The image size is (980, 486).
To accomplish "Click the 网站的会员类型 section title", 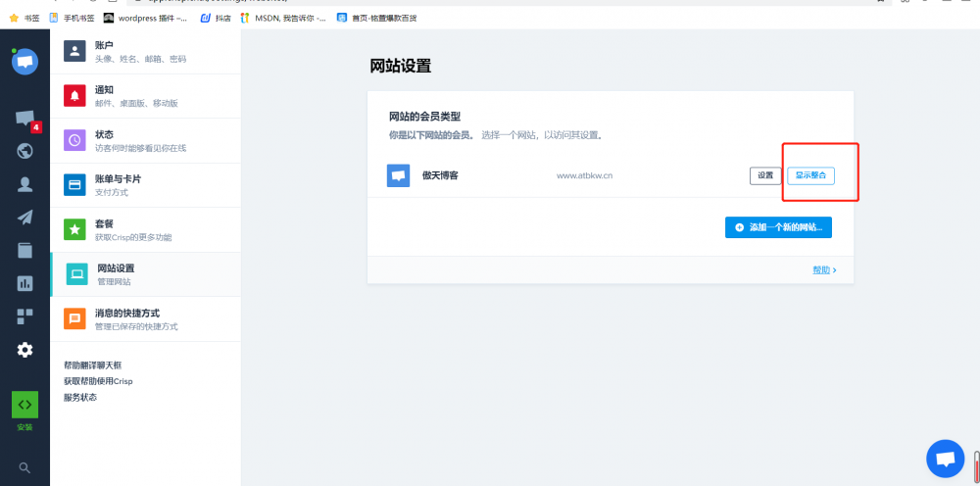I will (425, 117).
